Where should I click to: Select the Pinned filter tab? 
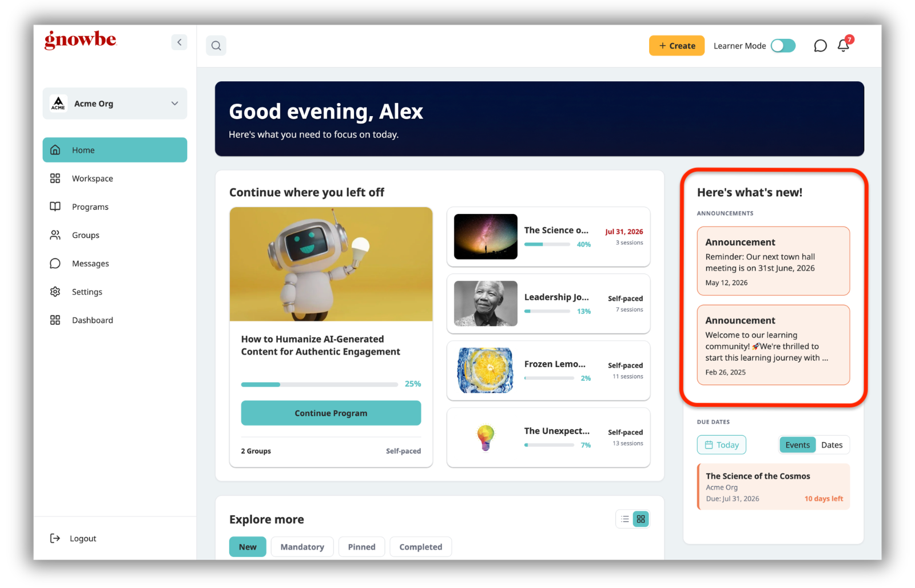coord(361,547)
